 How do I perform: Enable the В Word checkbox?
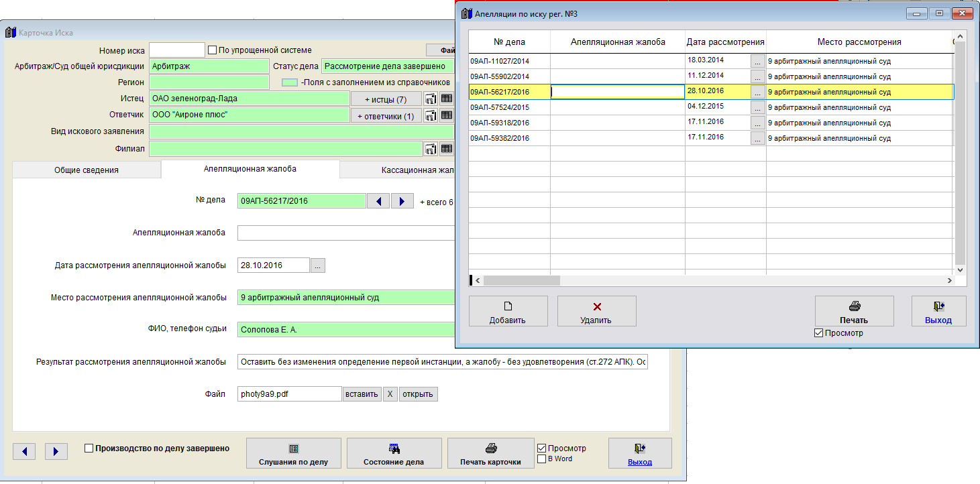(541, 459)
